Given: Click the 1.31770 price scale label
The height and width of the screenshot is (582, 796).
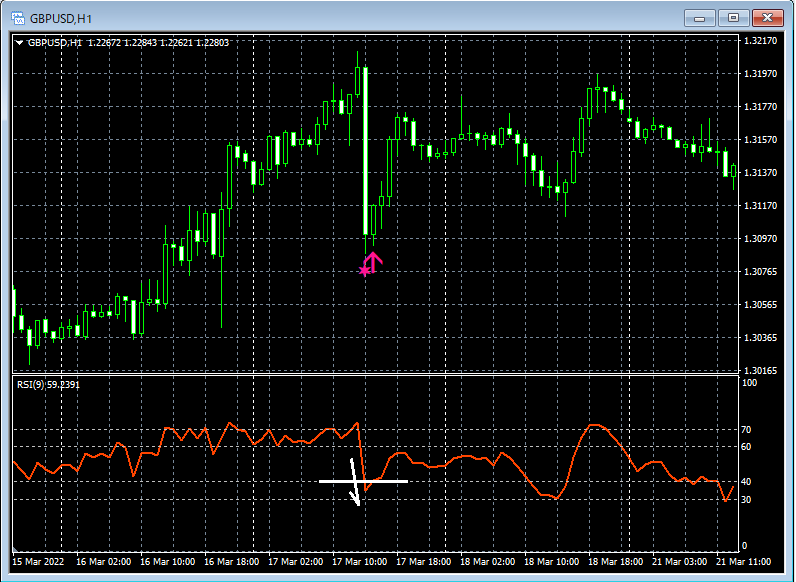Looking at the screenshot, I should (x=760, y=107).
